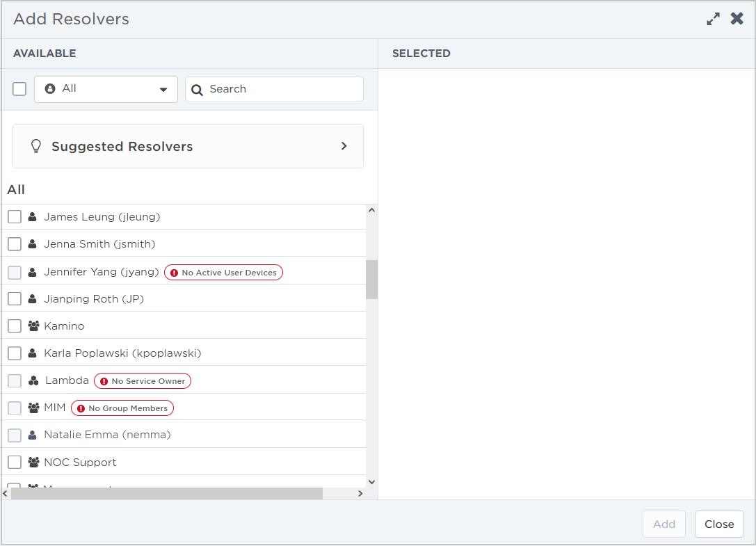This screenshot has height=546, width=756.
Task: Click the expand dialog arrows icon
Action: tap(713, 19)
